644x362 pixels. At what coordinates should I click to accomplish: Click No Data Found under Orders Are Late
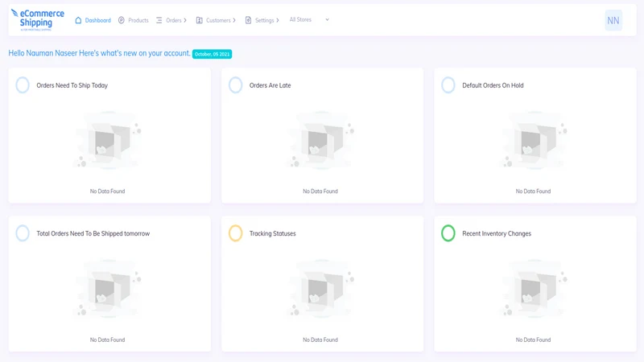point(320,191)
